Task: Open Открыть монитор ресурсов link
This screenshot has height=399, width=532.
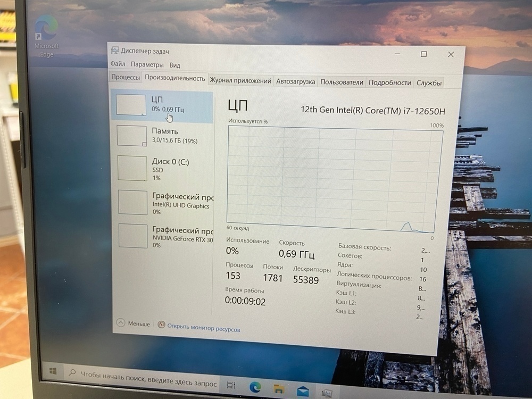Action: tap(204, 328)
